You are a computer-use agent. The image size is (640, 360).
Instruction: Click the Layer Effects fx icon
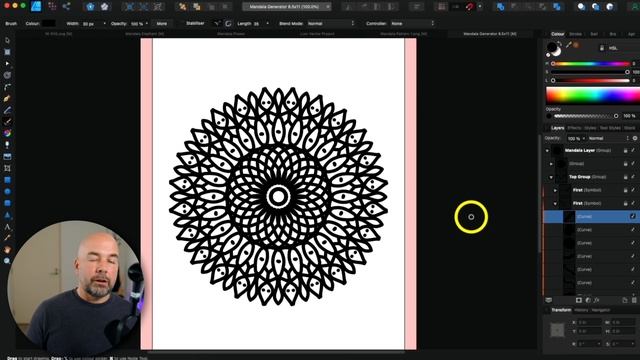tap(597, 300)
